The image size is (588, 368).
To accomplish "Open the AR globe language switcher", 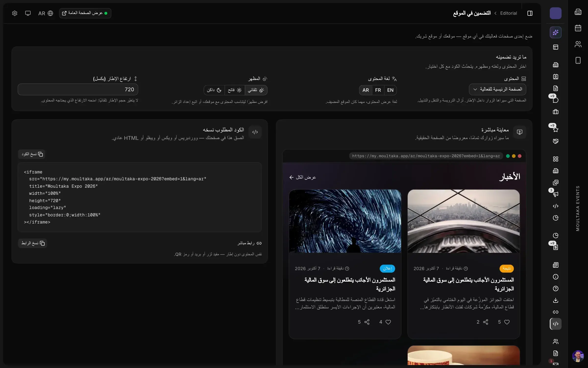I will coord(46,13).
